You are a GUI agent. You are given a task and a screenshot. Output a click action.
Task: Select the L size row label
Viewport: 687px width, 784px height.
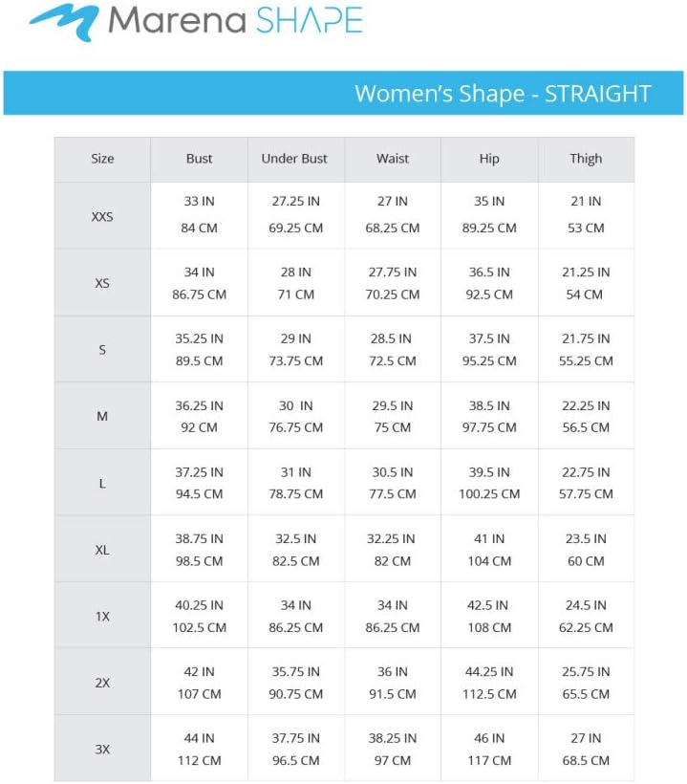click(x=102, y=483)
